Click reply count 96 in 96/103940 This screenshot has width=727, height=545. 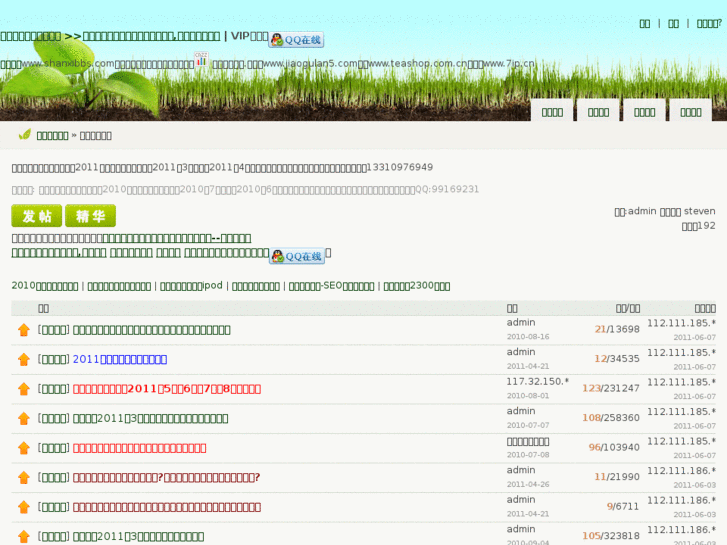pyautogui.click(x=594, y=447)
